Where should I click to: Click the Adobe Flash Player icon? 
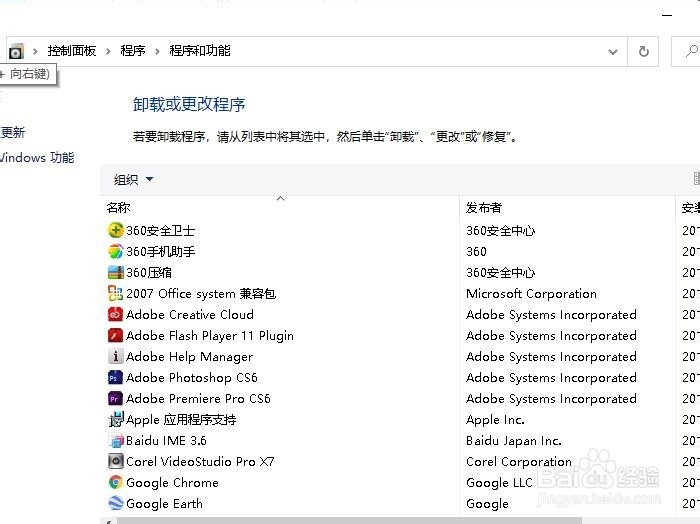coord(116,335)
